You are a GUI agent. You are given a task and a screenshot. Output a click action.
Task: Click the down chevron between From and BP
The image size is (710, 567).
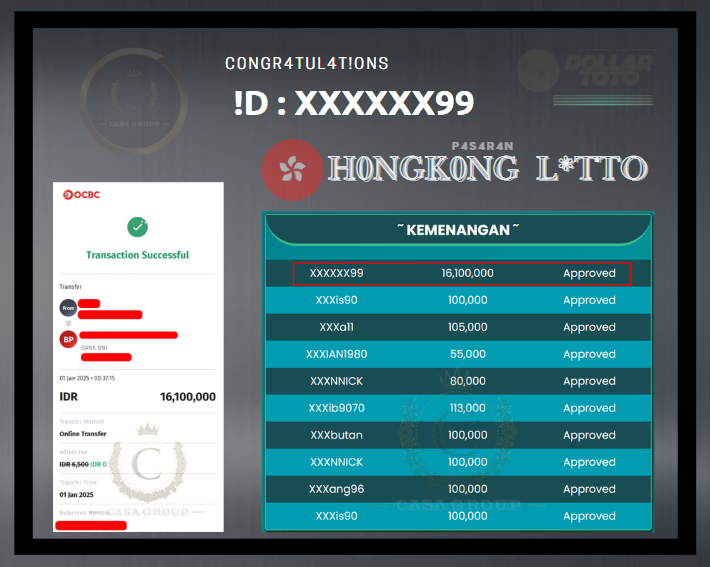click(x=68, y=324)
